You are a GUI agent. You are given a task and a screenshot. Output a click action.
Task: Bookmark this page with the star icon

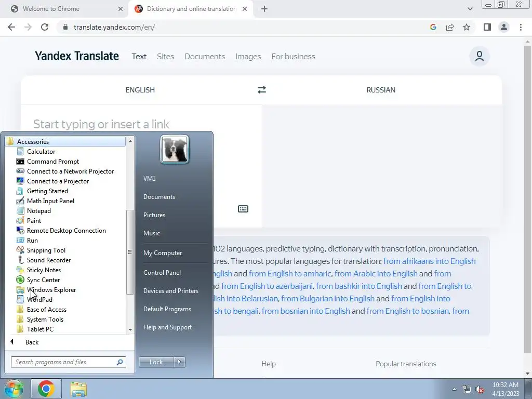(467, 27)
